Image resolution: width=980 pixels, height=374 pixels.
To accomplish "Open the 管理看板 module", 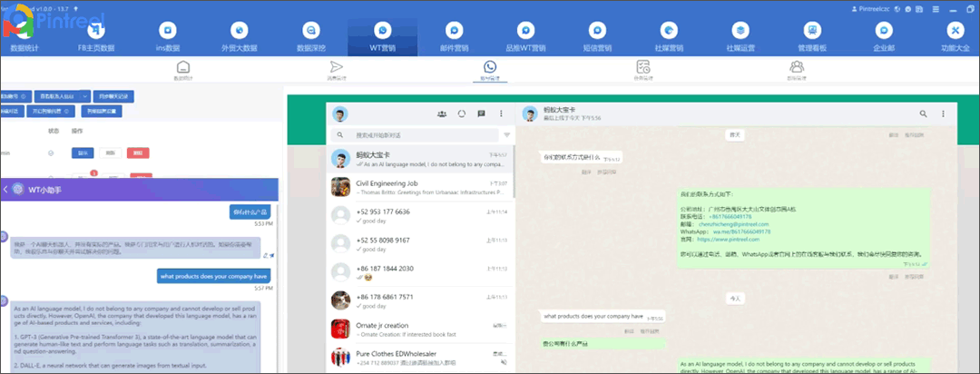I will point(812,37).
